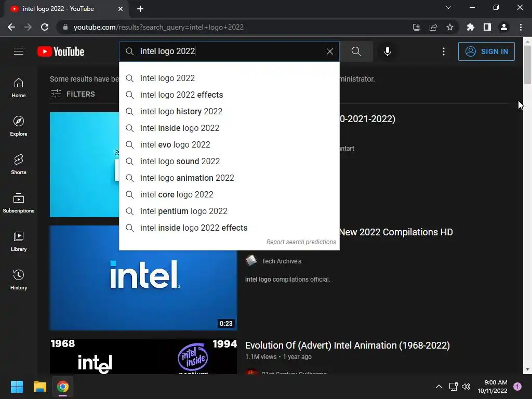The image size is (532, 399).
Task: Open the YouTube hamburger guide menu
Action: point(19,51)
